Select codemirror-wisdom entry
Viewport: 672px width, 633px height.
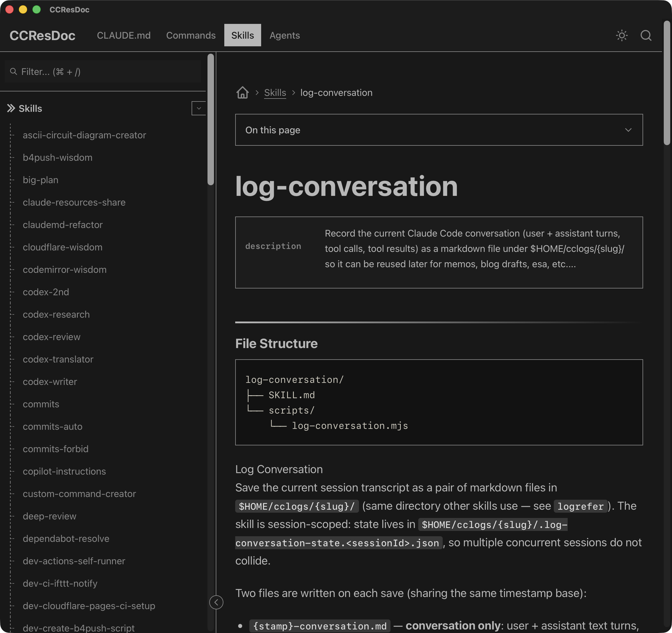[65, 270]
